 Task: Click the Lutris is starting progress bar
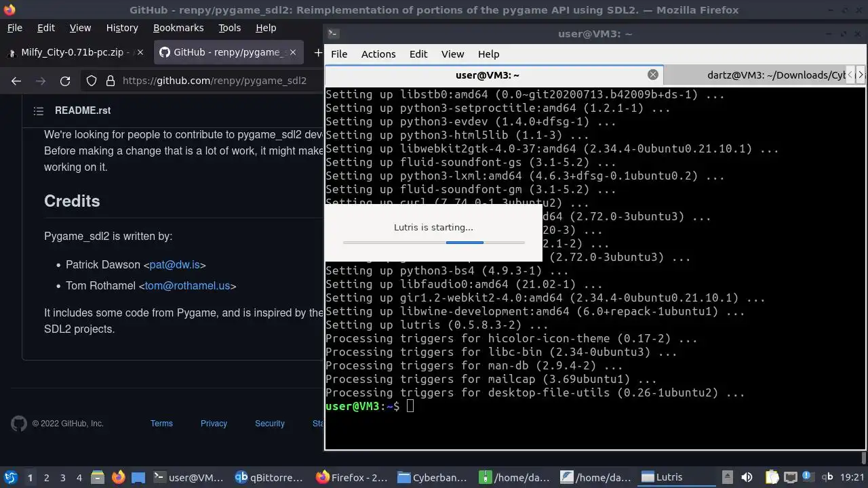pyautogui.click(x=434, y=242)
